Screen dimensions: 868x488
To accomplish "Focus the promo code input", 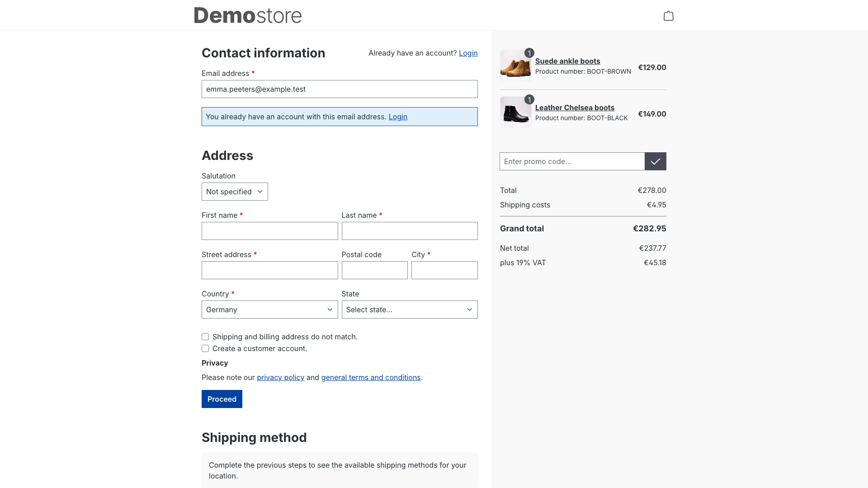I will 572,161.
